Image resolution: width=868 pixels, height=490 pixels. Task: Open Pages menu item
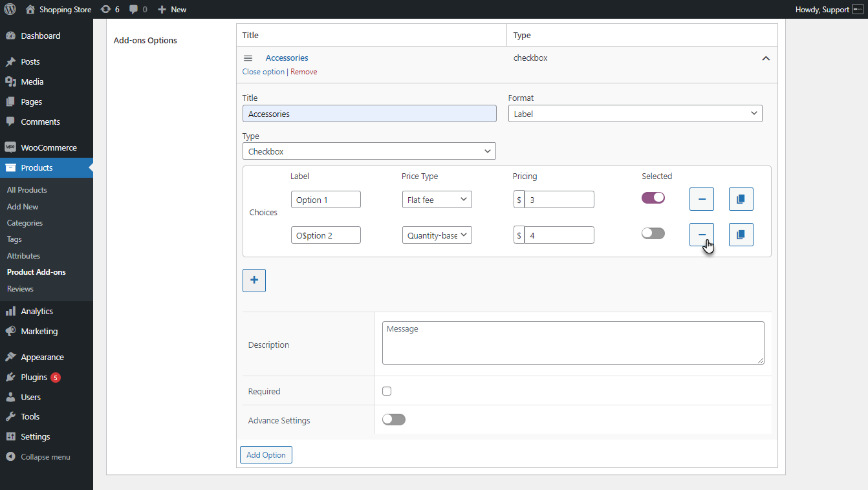coord(47,101)
